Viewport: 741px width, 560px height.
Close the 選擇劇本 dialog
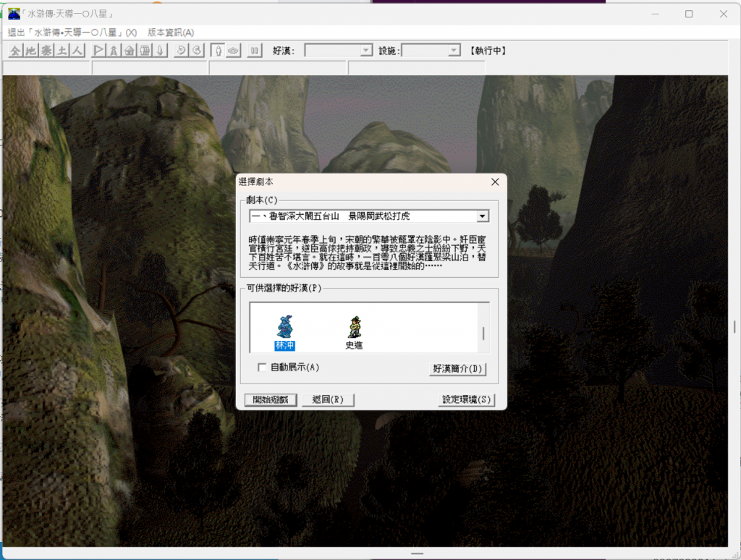tap(495, 182)
